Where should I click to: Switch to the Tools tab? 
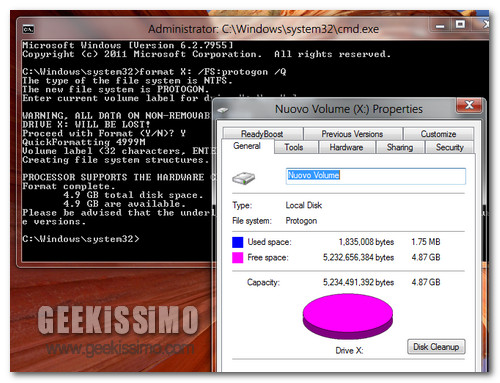point(294,147)
